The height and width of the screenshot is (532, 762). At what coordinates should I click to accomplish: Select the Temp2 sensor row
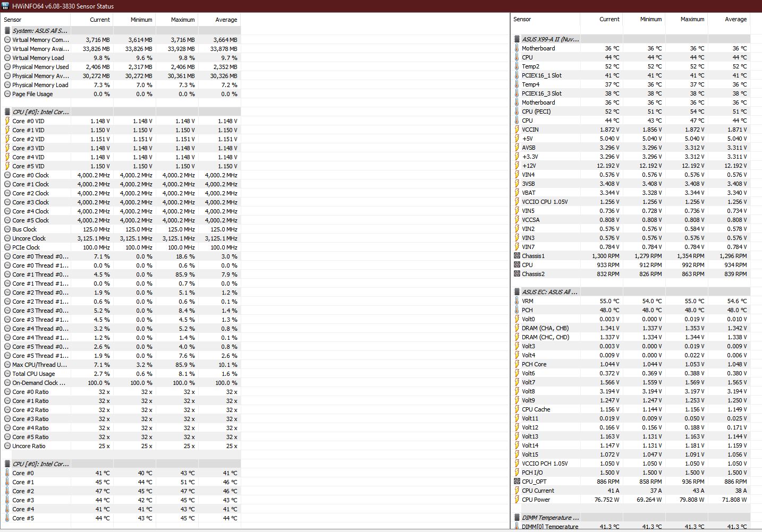click(632, 66)
